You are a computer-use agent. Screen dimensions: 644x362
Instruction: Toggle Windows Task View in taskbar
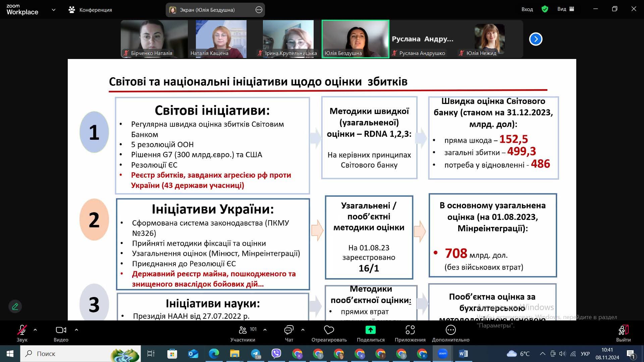(x=151, y=354)
